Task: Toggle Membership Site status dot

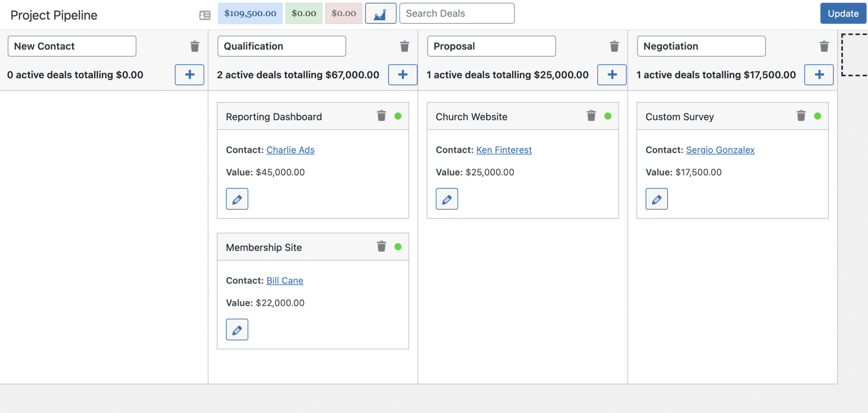Action: [398, 247]
